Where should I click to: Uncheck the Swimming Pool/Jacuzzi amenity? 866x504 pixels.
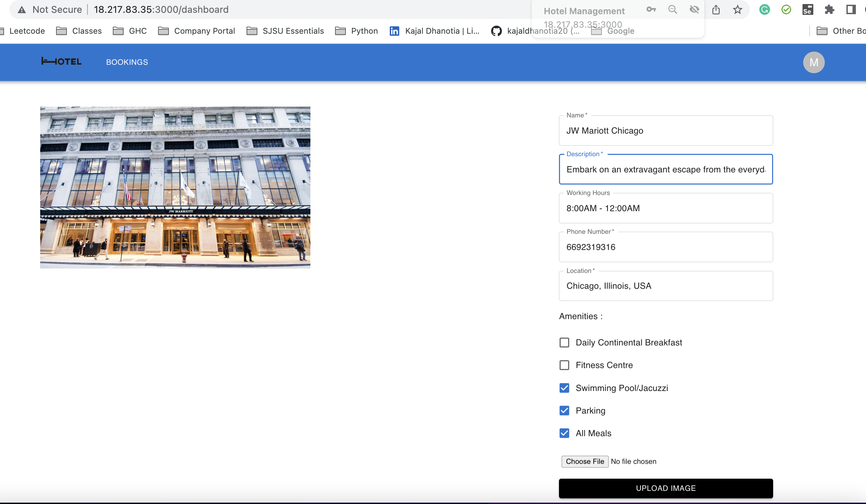coord(564,388)
